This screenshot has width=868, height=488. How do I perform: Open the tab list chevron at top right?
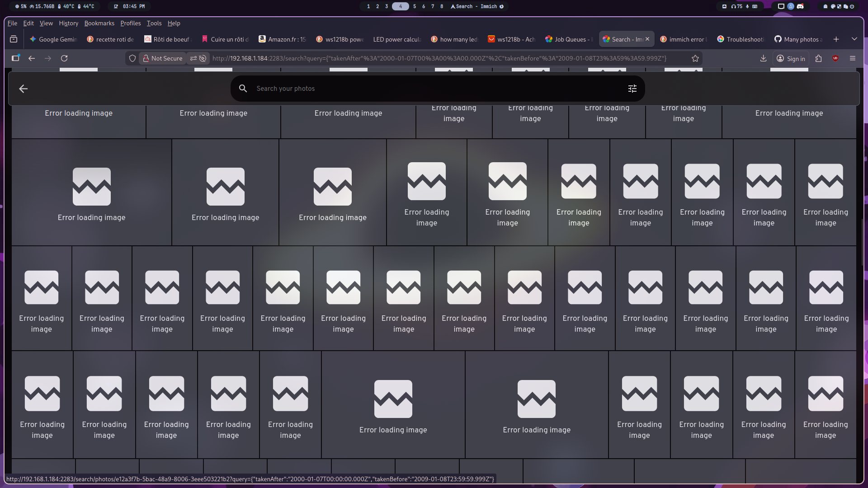click(855, 39)
